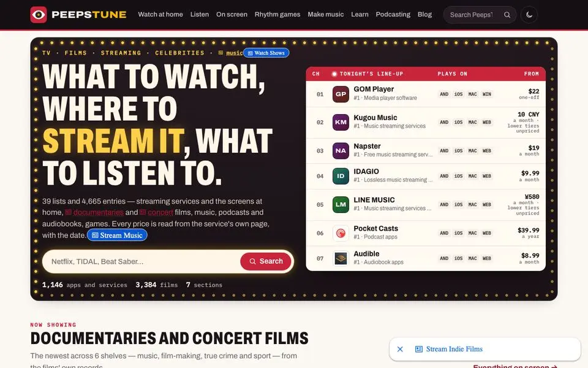Click the PeepsTune eye logo icon
The width and height of the screenshot is (588, 368).
tap(38, 15)
